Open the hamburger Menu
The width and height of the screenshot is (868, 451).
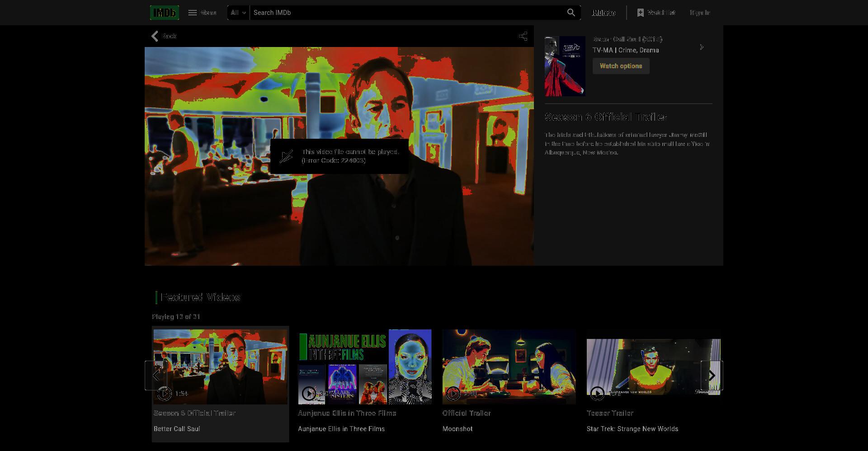(202, 13)
